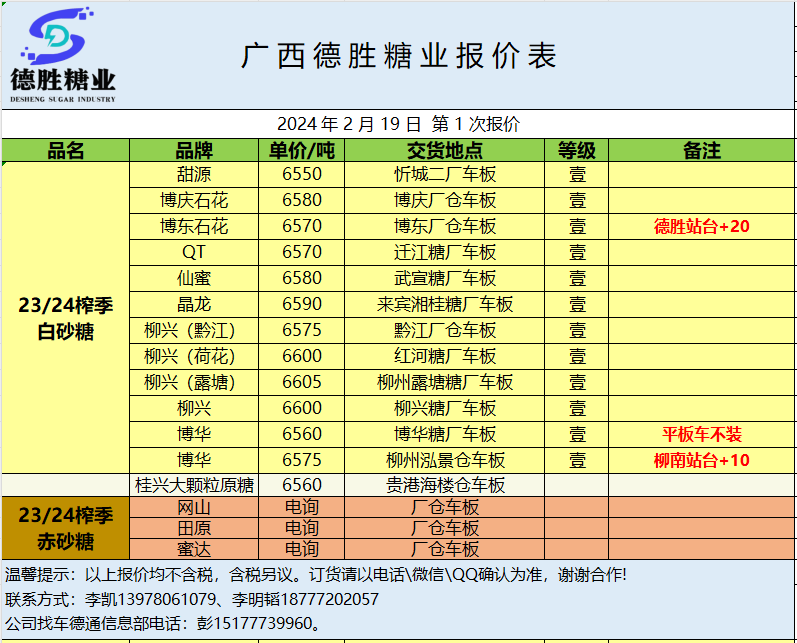Select the 等级 column header

(577, 151)
